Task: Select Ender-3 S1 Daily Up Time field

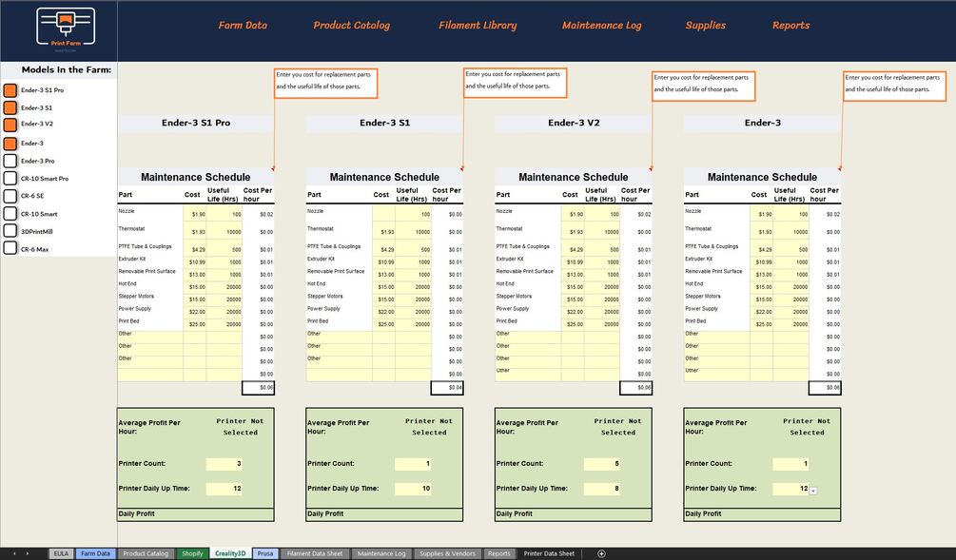Action: pyautogui.click(x=414, y=489)
